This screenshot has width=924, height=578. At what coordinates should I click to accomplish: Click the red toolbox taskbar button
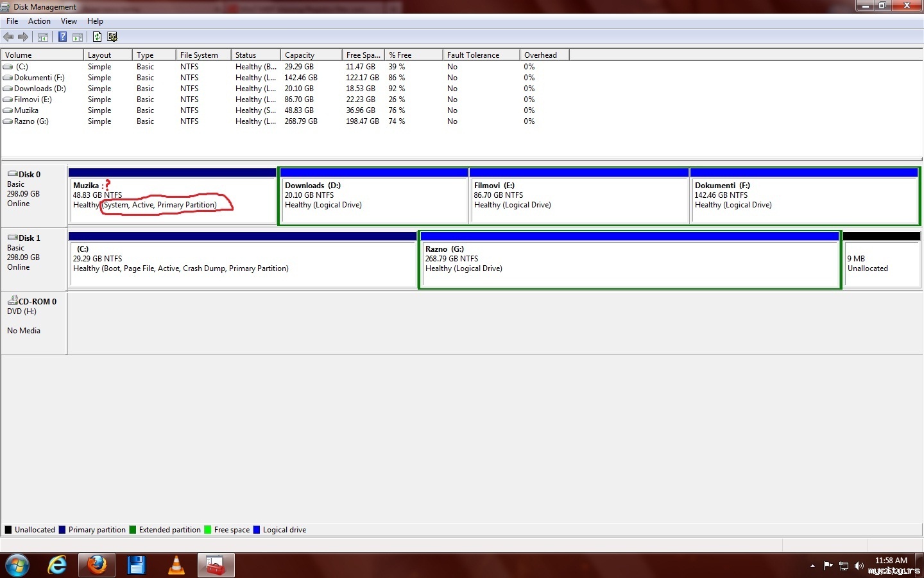tap(216, 565)
